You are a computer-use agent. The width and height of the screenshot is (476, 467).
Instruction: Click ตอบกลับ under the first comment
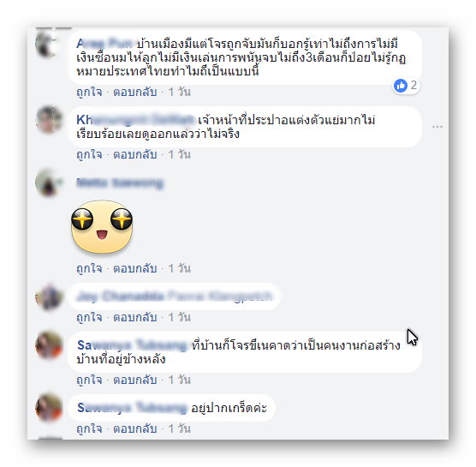[135, 92]
